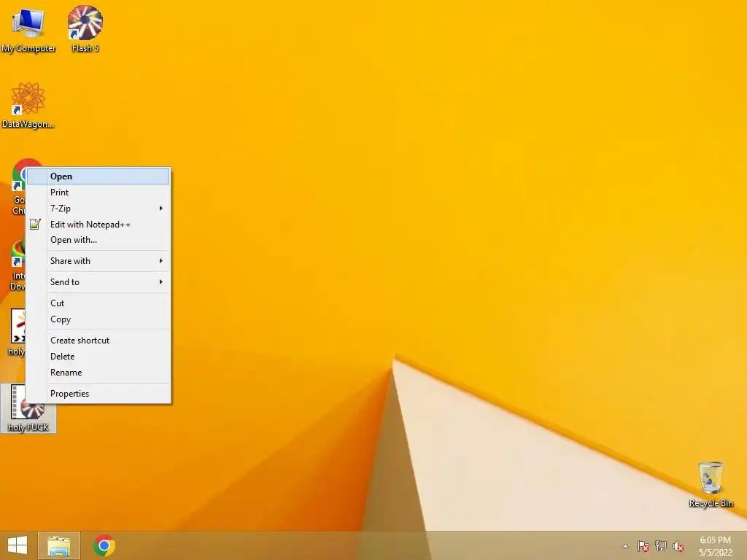This screenshot has width=747, height=560.
Task: Choose Create shortcut in the context menu
Action: 98,341
